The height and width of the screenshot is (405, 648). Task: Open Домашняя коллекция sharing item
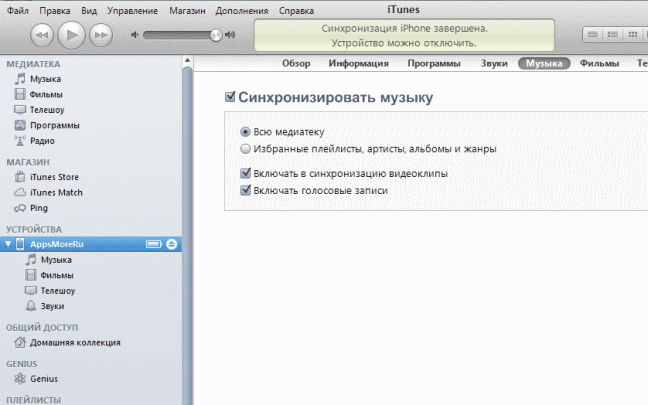(x=75, y=343)
